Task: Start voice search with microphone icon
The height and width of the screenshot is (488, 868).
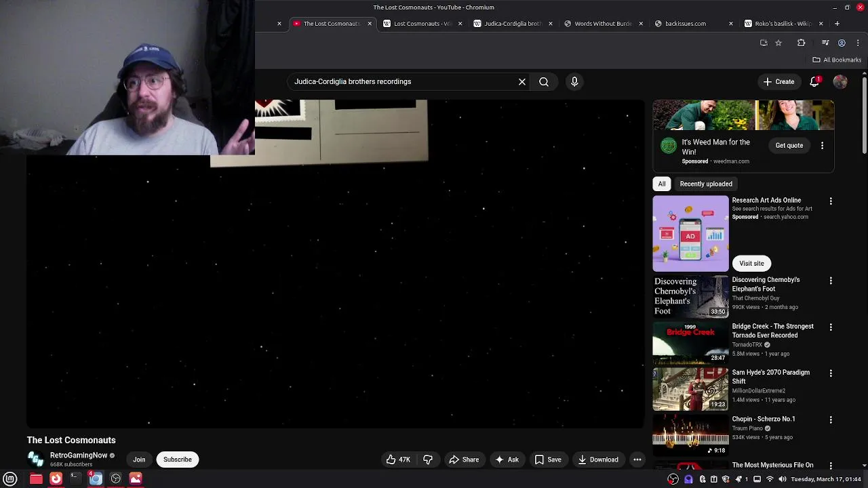Action: [574, 81]
